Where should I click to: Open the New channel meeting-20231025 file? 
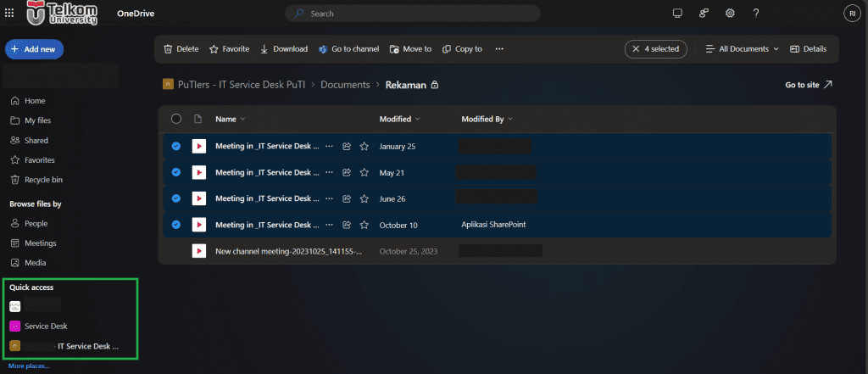tap(288, 252)
